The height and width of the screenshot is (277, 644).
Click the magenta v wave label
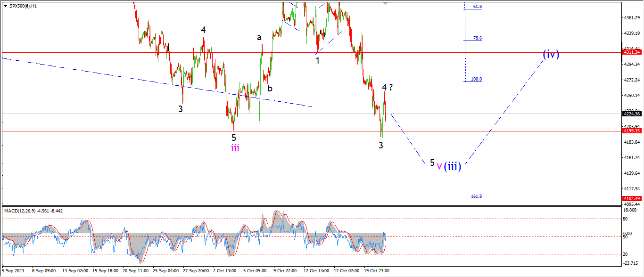(x=439, y=166)
